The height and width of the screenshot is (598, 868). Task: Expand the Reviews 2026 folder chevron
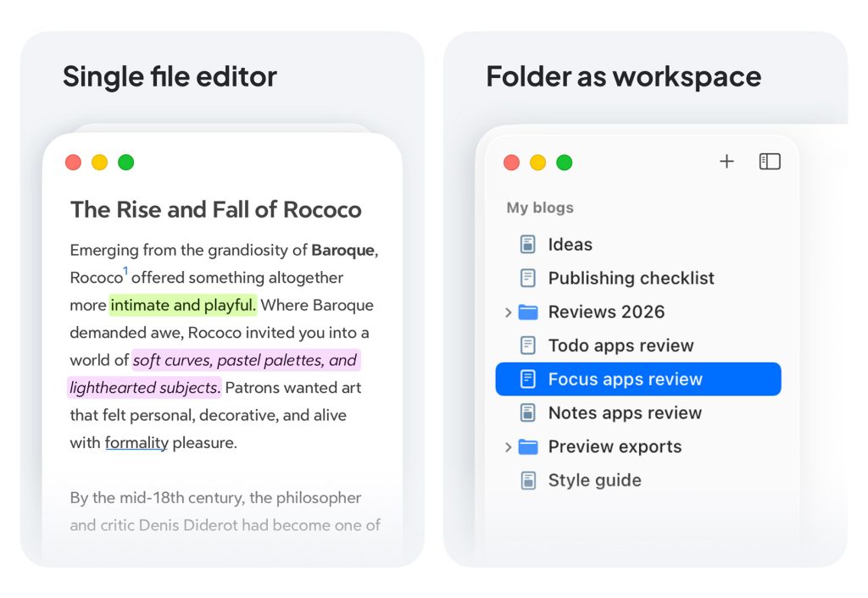click(x=509, y=313)
